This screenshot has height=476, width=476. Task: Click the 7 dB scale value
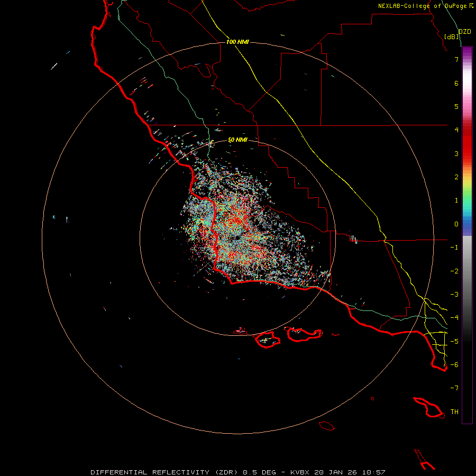456,59
